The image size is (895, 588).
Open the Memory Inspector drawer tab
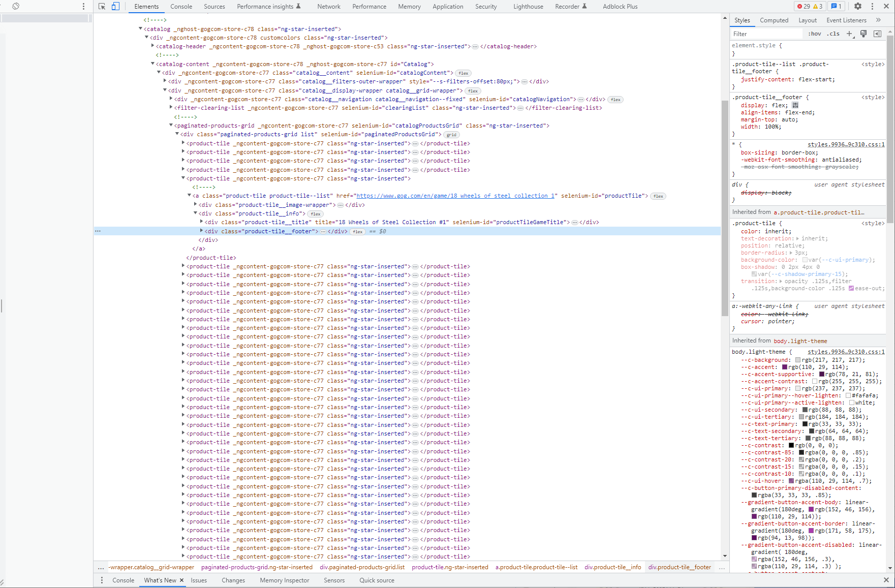point(284,580)
